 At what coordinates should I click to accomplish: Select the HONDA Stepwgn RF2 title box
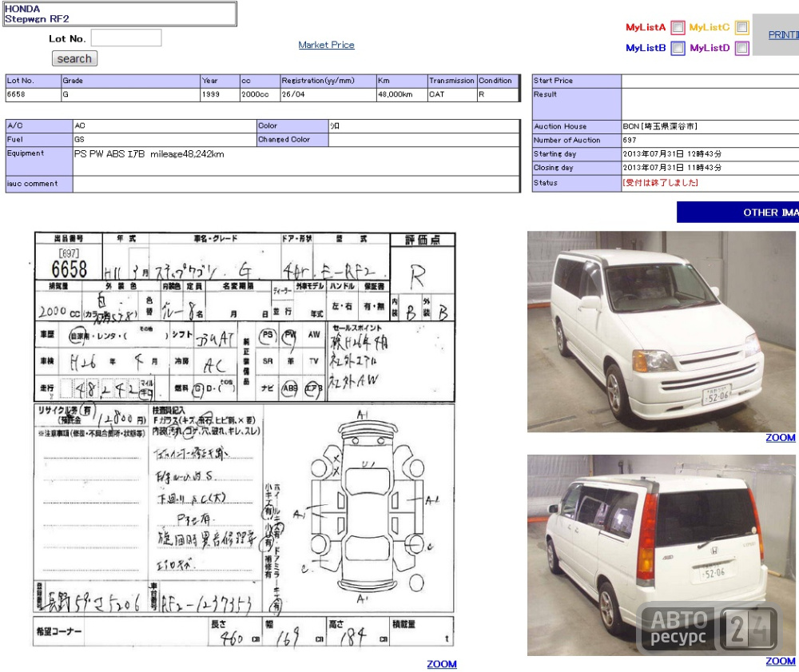(x=120, y=14)
